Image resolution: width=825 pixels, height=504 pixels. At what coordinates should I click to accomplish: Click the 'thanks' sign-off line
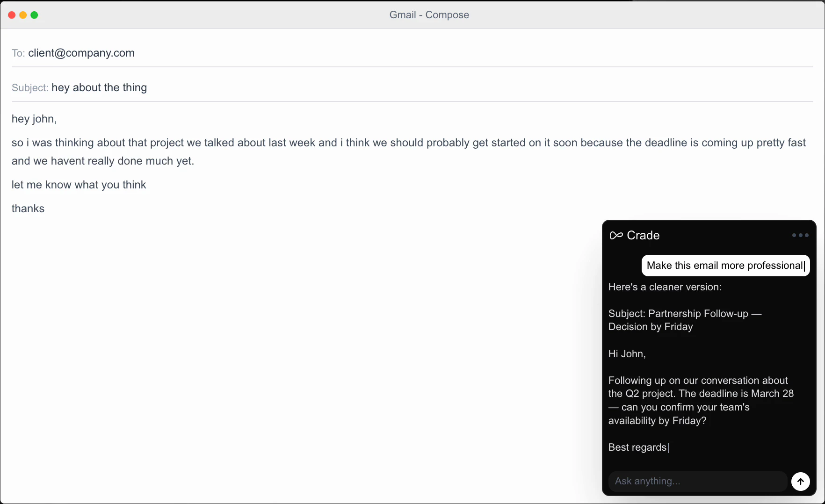28,209
